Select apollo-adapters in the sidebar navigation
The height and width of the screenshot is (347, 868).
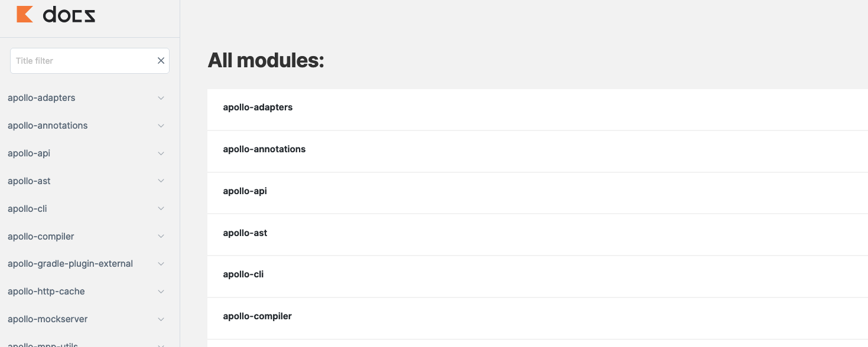[41, 98]
